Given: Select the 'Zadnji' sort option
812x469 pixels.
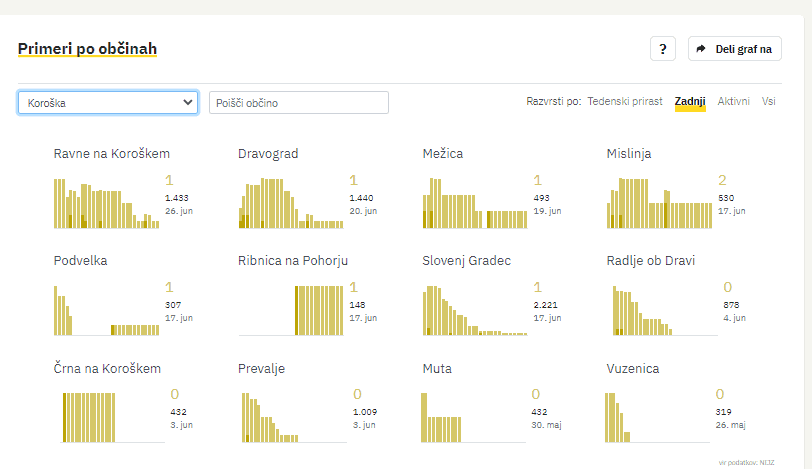Looking at the screenshot, I should 690,102.
